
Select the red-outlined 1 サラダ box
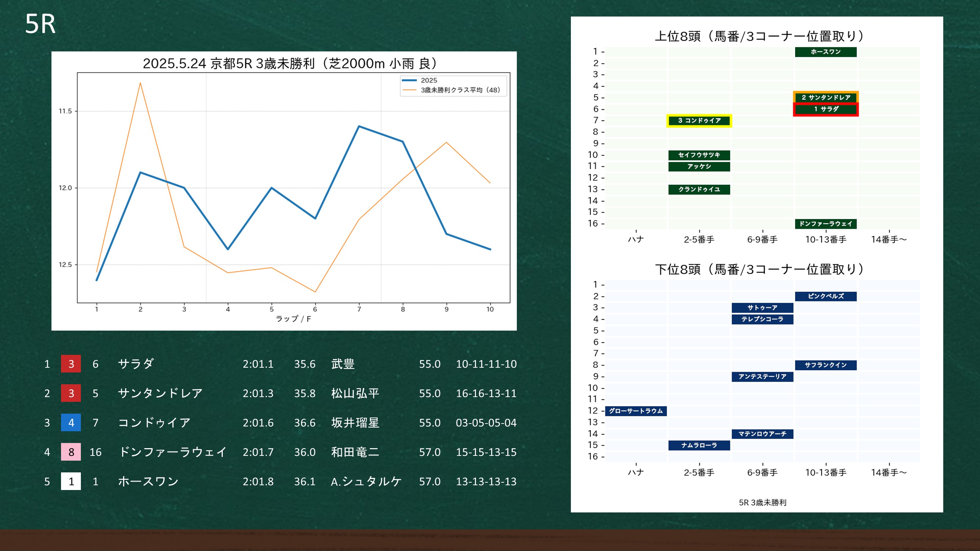pos(826,109)
